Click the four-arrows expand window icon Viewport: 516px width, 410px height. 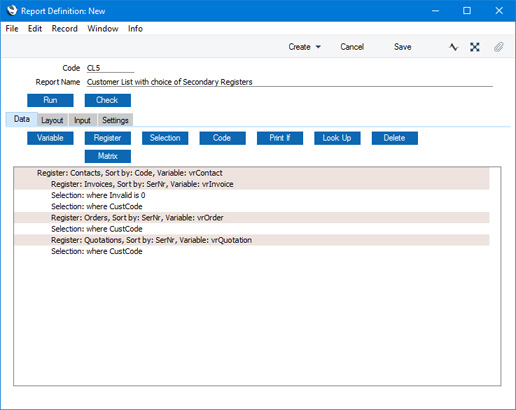[475, 47]
